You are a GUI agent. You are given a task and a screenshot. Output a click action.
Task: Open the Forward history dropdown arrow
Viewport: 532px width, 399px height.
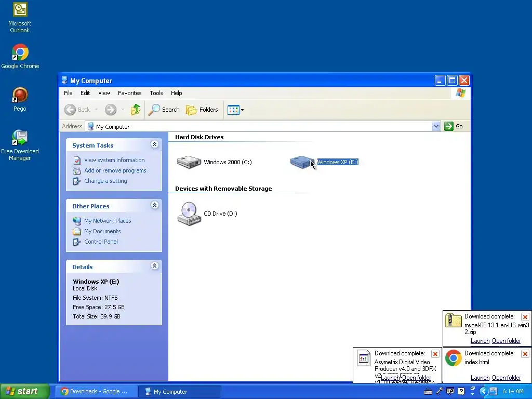tap(123, 110)
